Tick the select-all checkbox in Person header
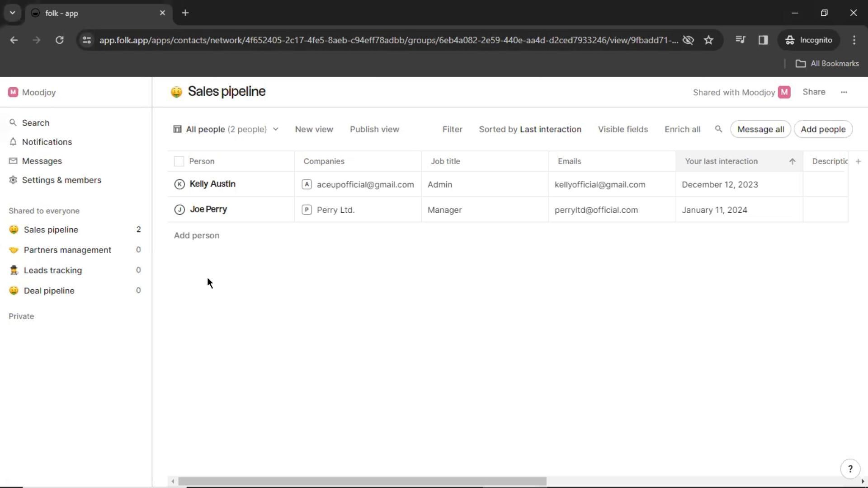Screen dimensions: 868x488 (179, 161)
